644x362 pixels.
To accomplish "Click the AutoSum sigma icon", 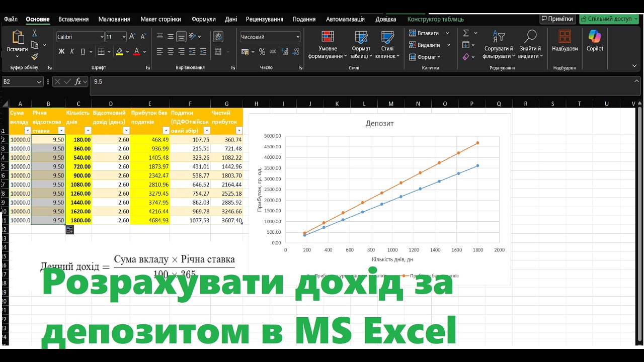I will [466, 33].
